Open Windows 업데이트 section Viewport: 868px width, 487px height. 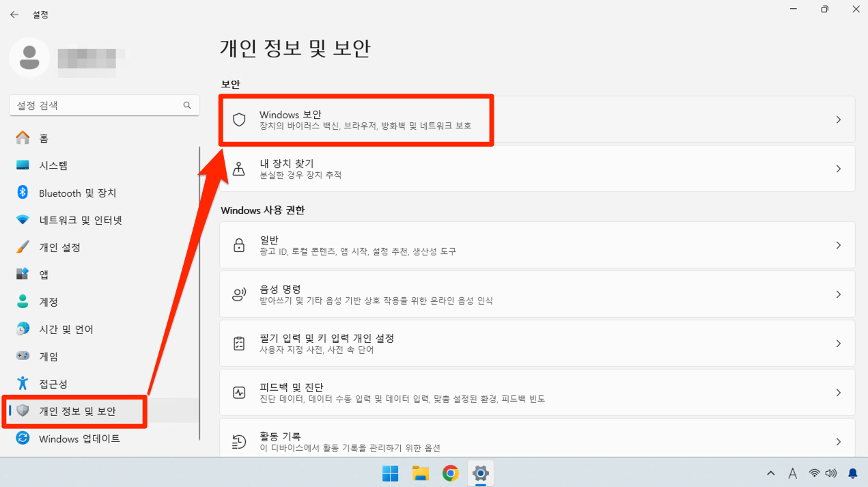pos(102,439)
